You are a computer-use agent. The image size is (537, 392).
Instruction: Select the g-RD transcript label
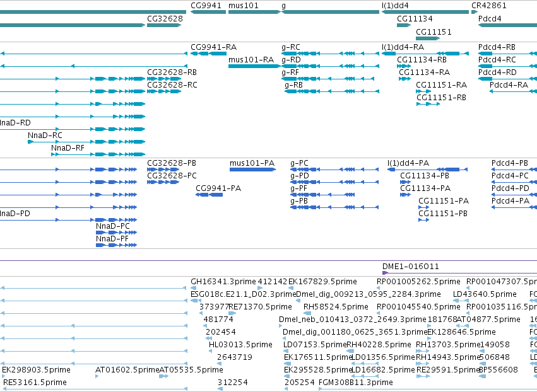291,60
